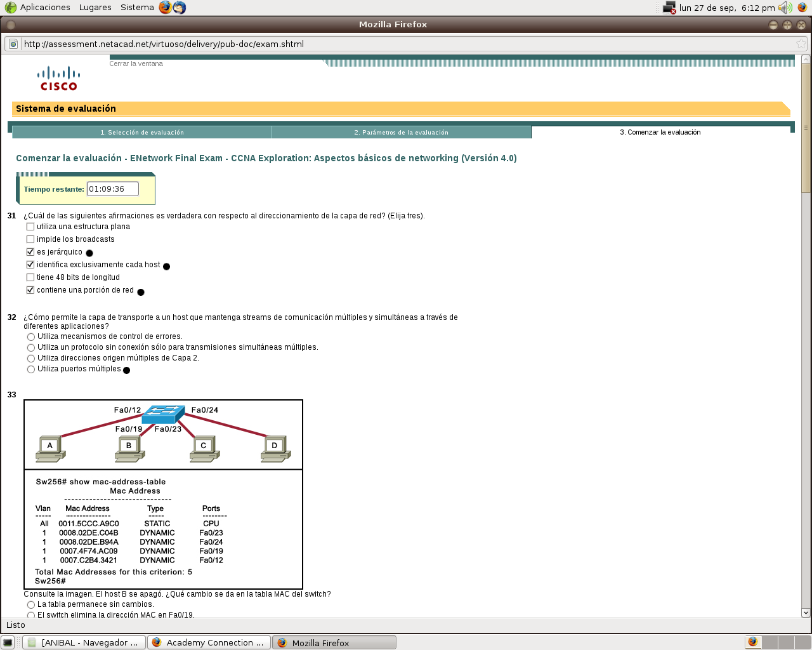
Task: Switch to '[ANIBAL - Navegador ...' taskbar window
Action: pos(84,642)
